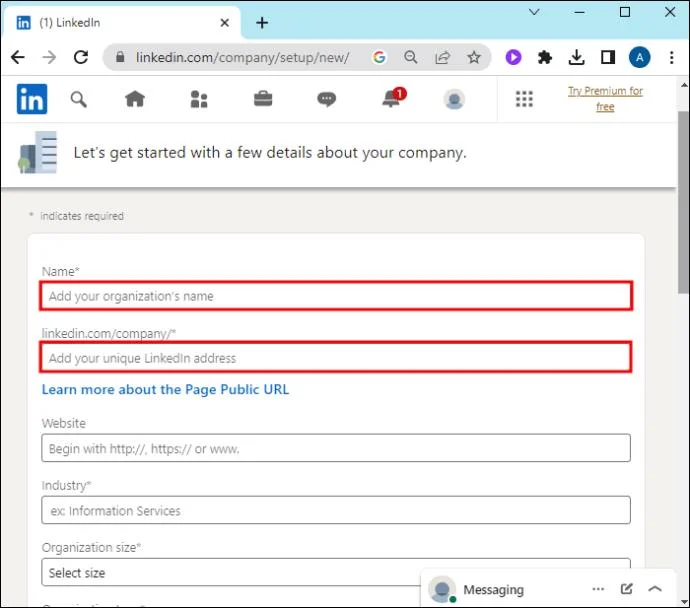
Task: Click the LinkedIn logo
Action: coord(32,99)
